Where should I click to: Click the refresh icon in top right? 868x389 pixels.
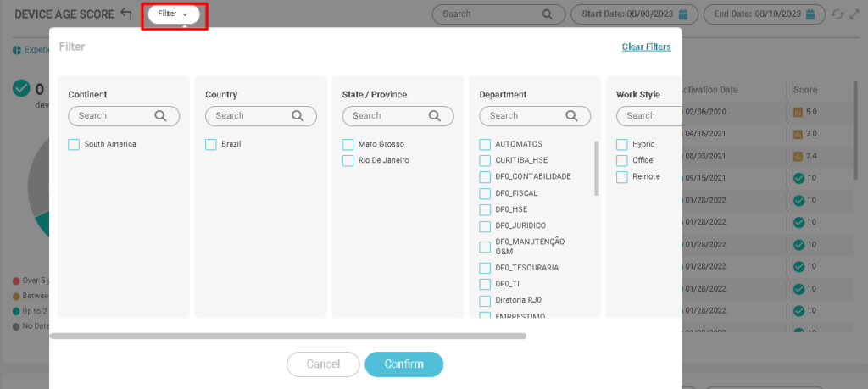[x=837, y=14]
